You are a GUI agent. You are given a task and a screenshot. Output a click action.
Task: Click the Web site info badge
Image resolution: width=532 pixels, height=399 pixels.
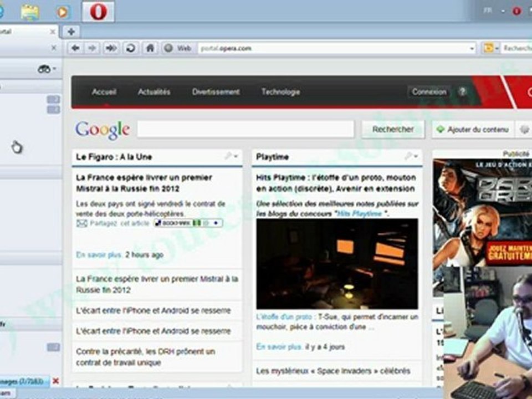point(178,48)
